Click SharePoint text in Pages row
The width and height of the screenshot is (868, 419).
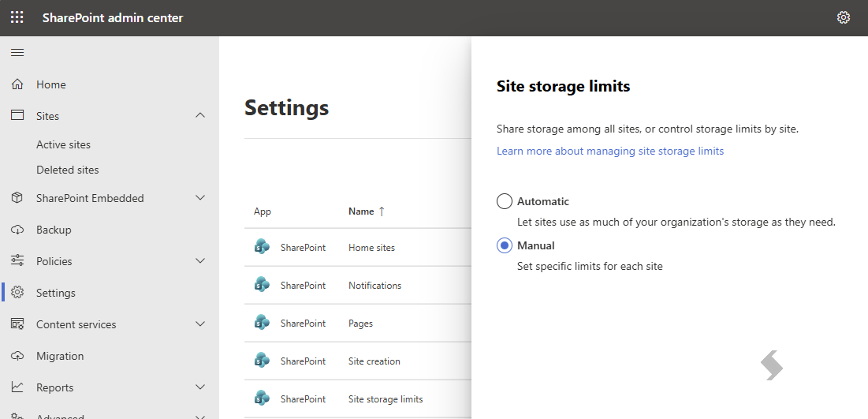pyautogui.click(x=303, y=323)
